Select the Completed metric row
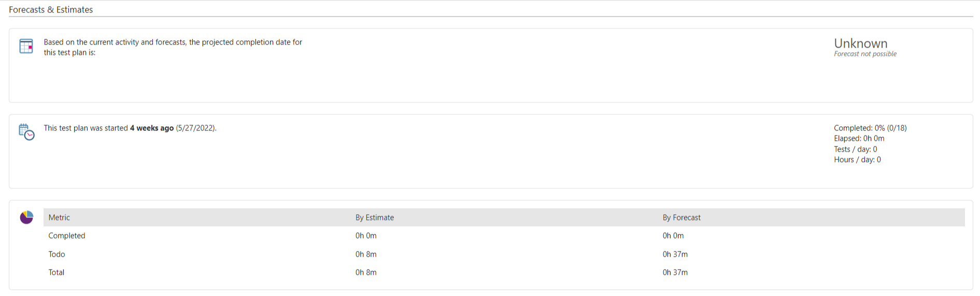 [67, 236]
